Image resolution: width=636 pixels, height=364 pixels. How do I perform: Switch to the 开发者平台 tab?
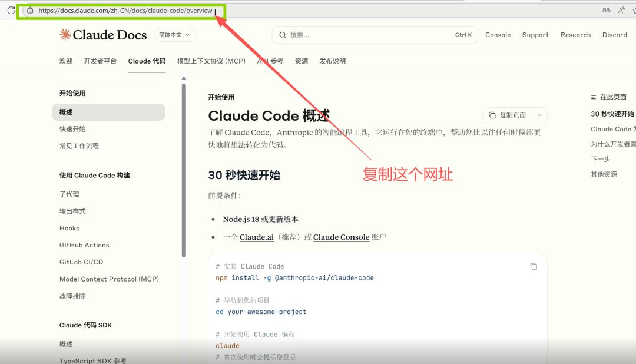pos(100,61)
